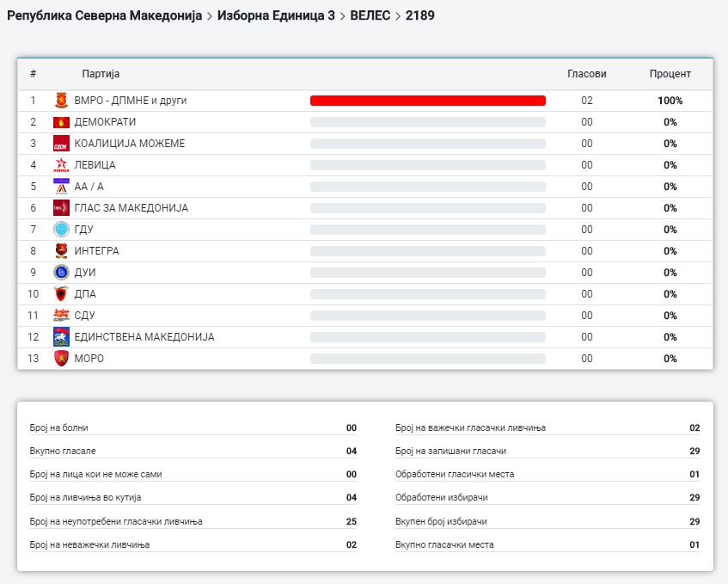The height and width of the screenshot is (584, 728).
Task: Click the ГЛАС ЗА МАКЕДОНИЈА logo icon
Action: pos(61,208)
